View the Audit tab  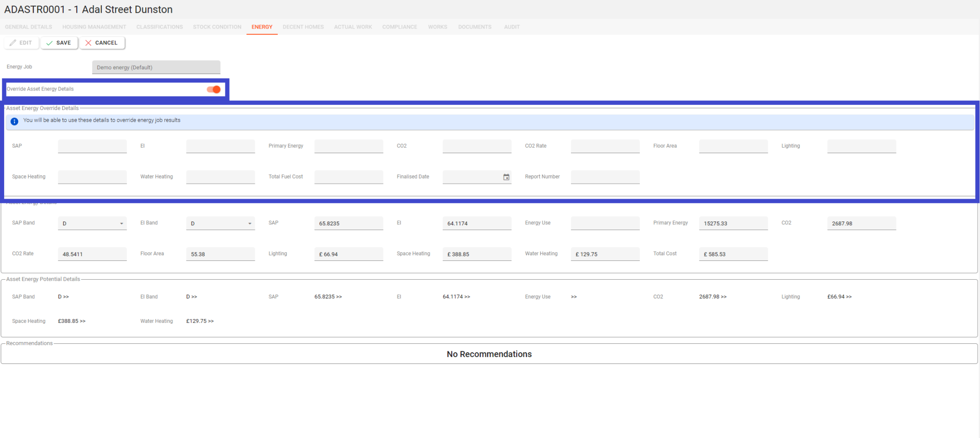[x=512, y=27]
